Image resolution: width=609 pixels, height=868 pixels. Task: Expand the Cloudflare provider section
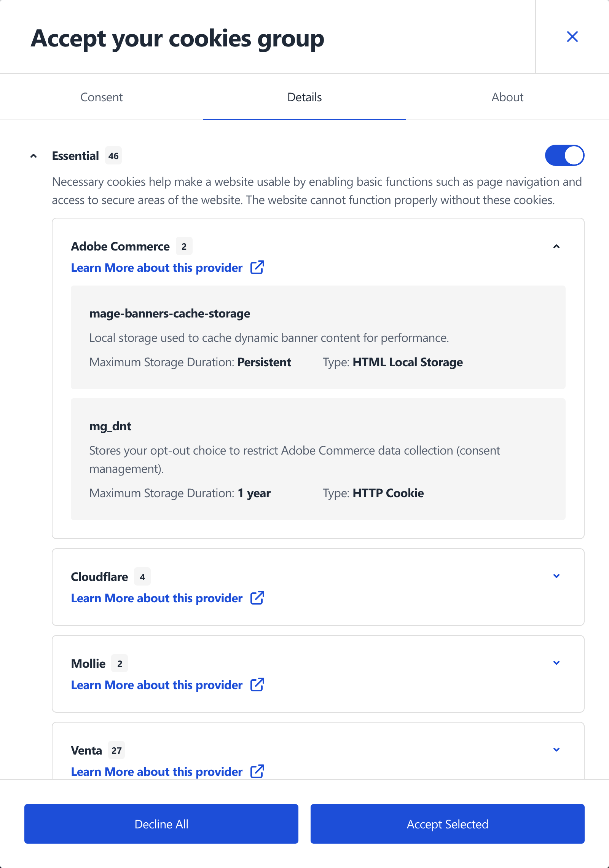tap(556, 576)
